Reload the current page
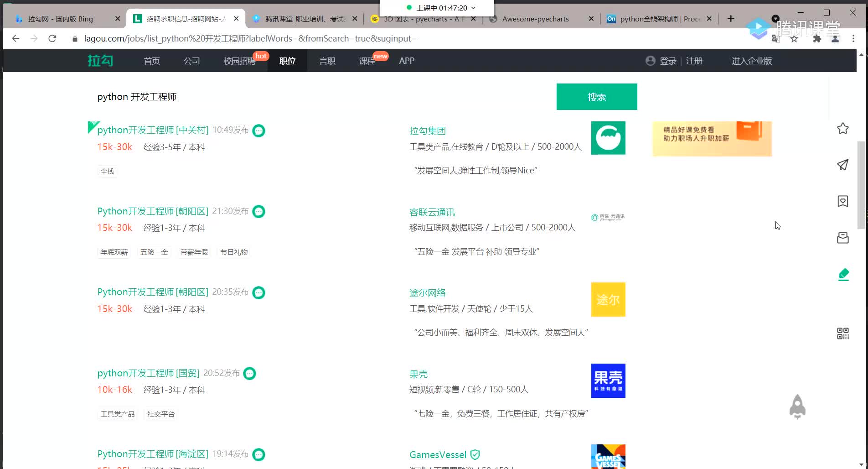868x469 pixels. coord(52,39)
